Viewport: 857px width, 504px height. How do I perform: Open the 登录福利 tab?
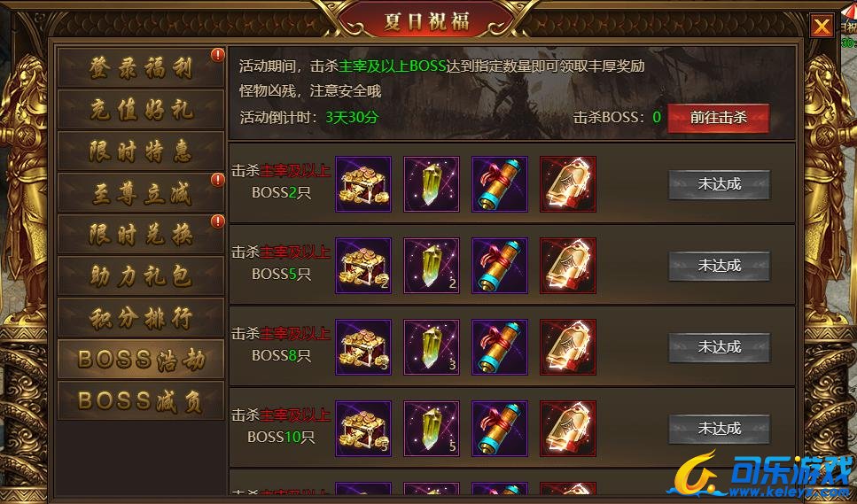coord(140,67)
